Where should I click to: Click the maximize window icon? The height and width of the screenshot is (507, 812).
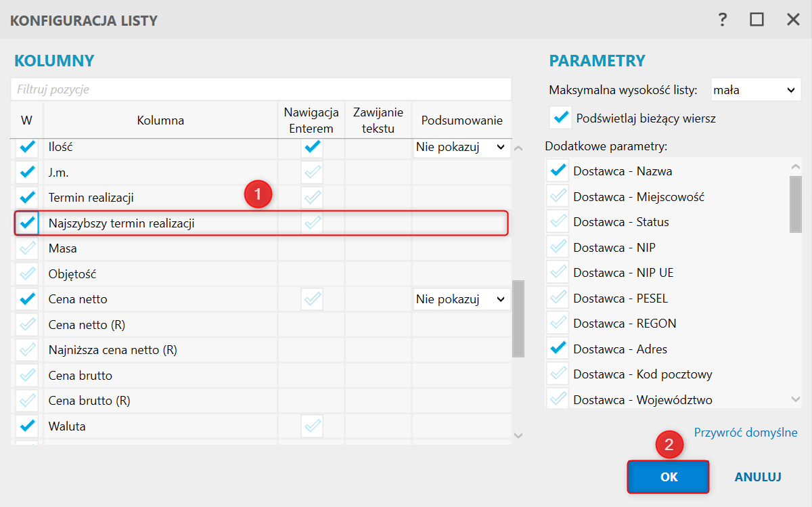757,20
